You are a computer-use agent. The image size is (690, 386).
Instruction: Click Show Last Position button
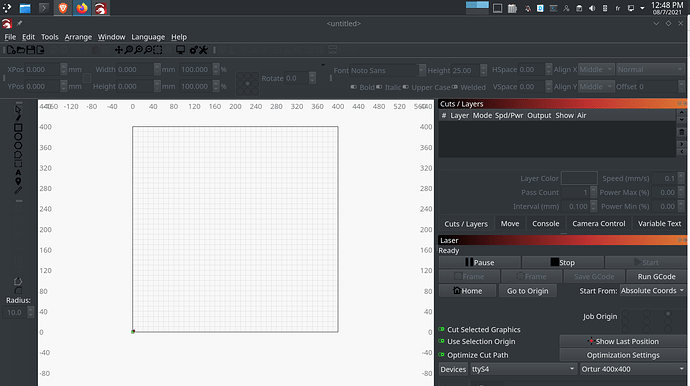pyautogui.click(x=623, y=342)
